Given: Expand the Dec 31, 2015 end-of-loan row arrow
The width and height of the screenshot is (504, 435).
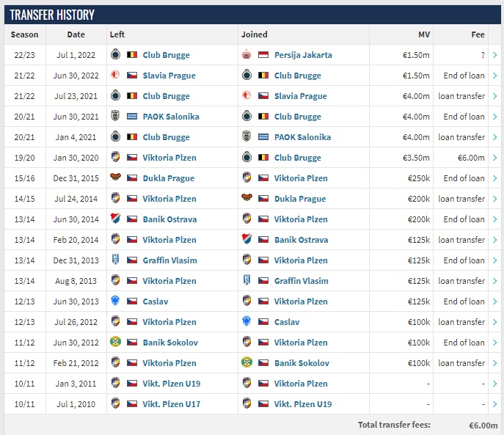Looking at the screenshot, I should click(x=495, y=178).
